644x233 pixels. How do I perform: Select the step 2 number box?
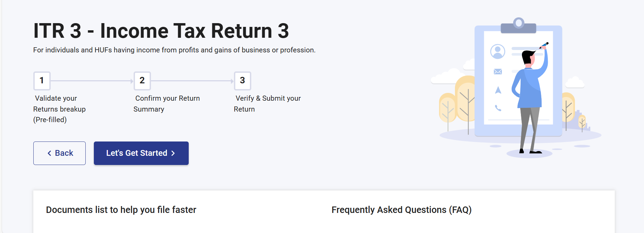point(142,81)
